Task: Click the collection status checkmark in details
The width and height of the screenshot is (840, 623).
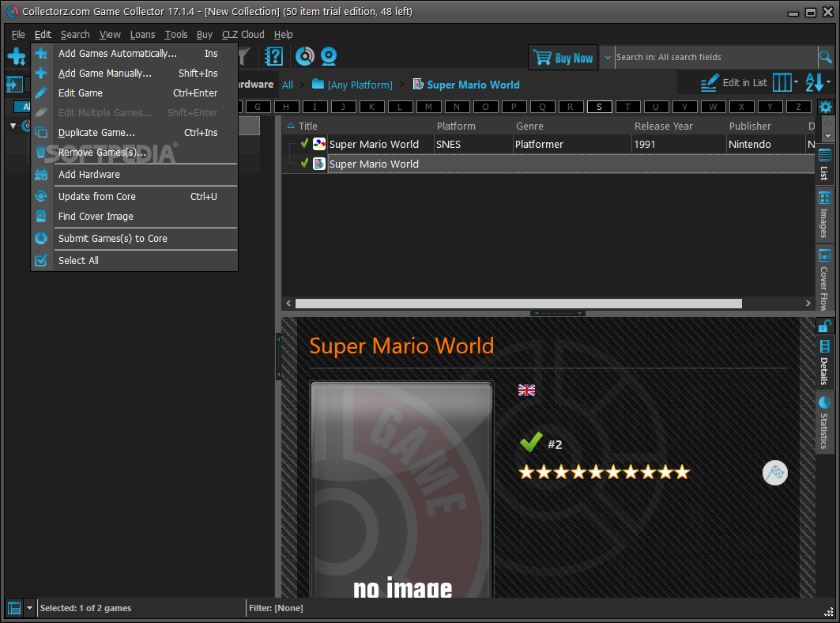Action: [531, 442]
